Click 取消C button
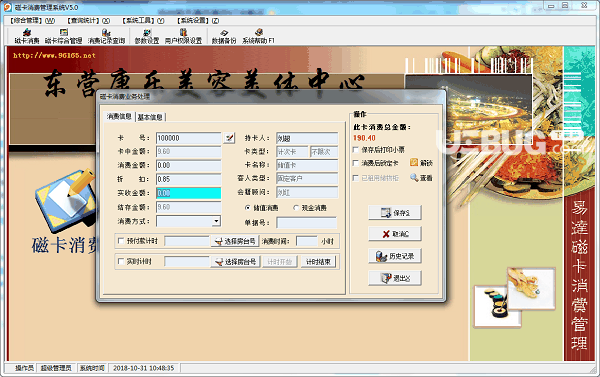 point(395,234)
